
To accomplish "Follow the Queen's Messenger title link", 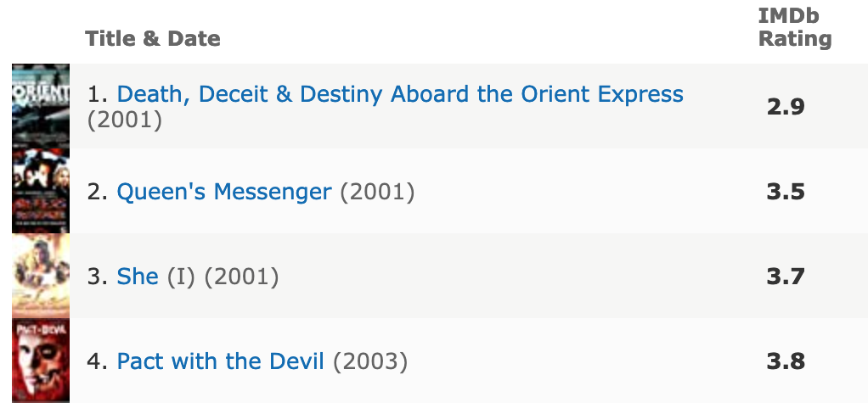I will pyautogui.click(x=224, y=192).
